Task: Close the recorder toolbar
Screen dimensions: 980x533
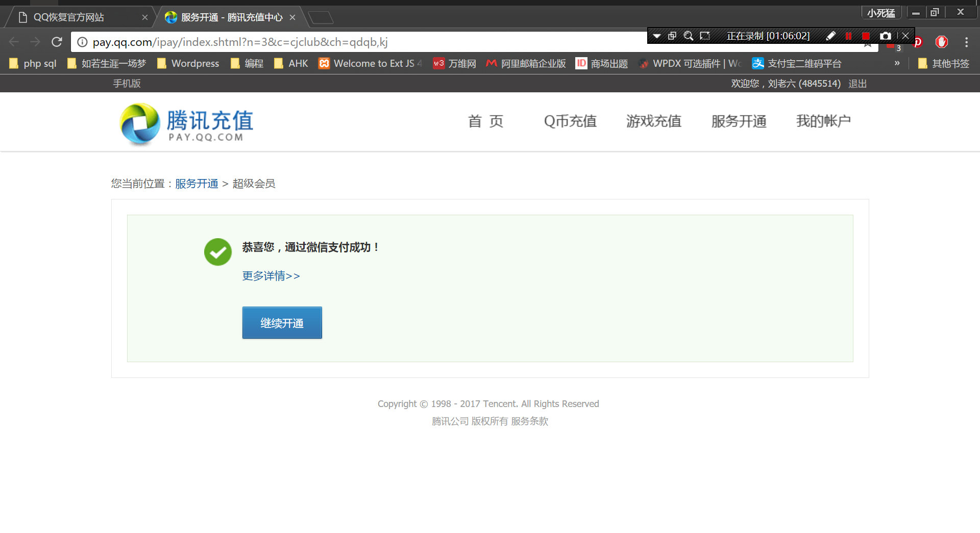Action: point(905,36)
